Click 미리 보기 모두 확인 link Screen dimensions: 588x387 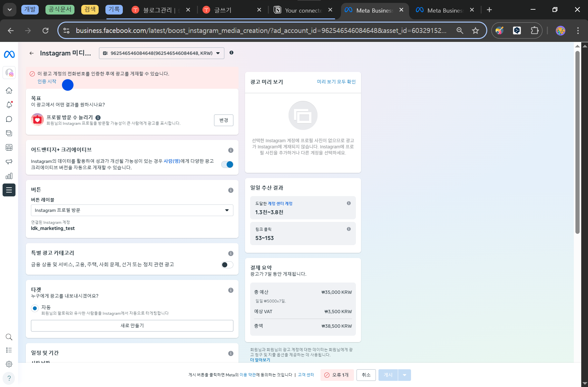coord(336,82)
